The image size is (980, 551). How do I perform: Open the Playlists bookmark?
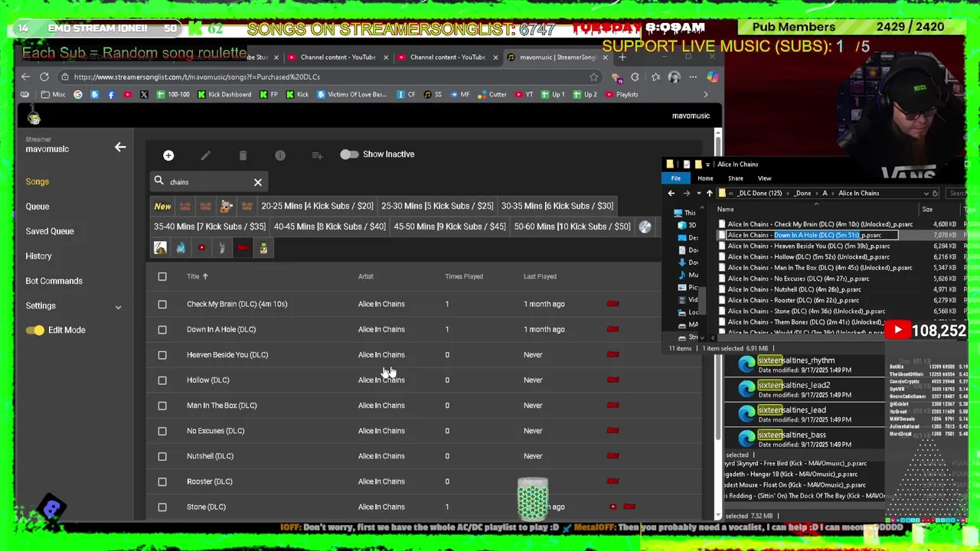(621, 94)
